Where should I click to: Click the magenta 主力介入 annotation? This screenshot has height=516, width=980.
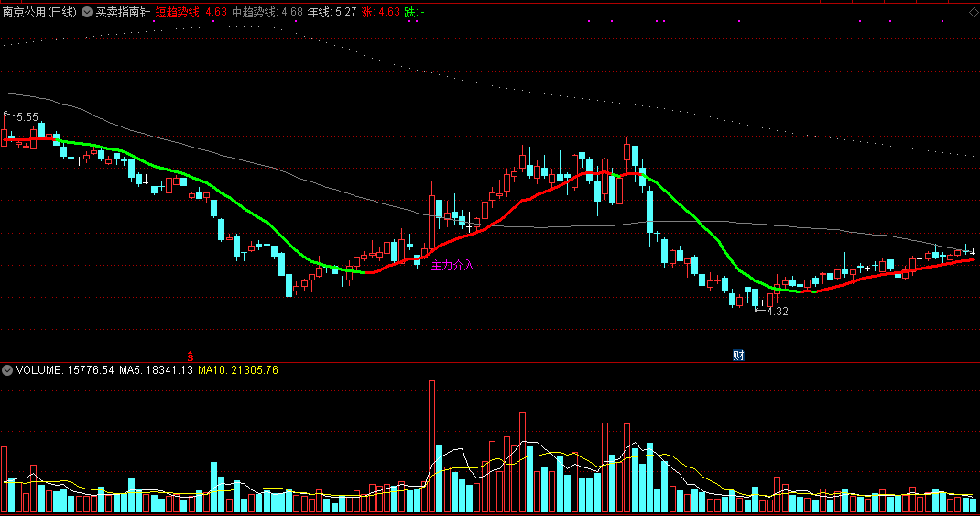pyautogui.click(x=452, y=265)
